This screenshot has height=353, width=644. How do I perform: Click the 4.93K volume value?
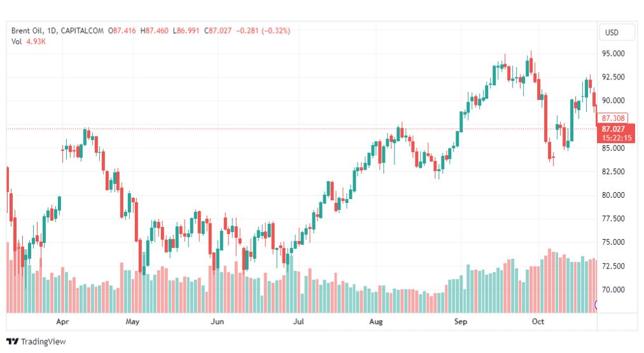pos(36,41)
